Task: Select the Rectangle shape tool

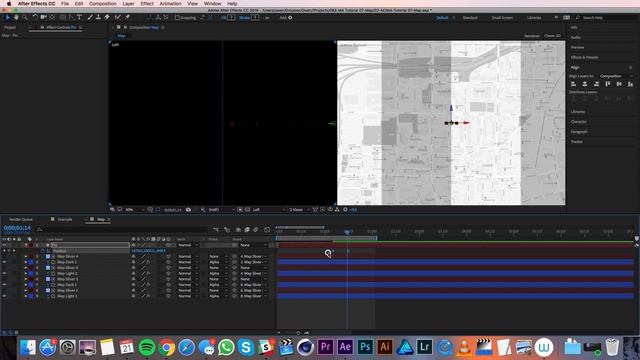Action: (62, 18)
